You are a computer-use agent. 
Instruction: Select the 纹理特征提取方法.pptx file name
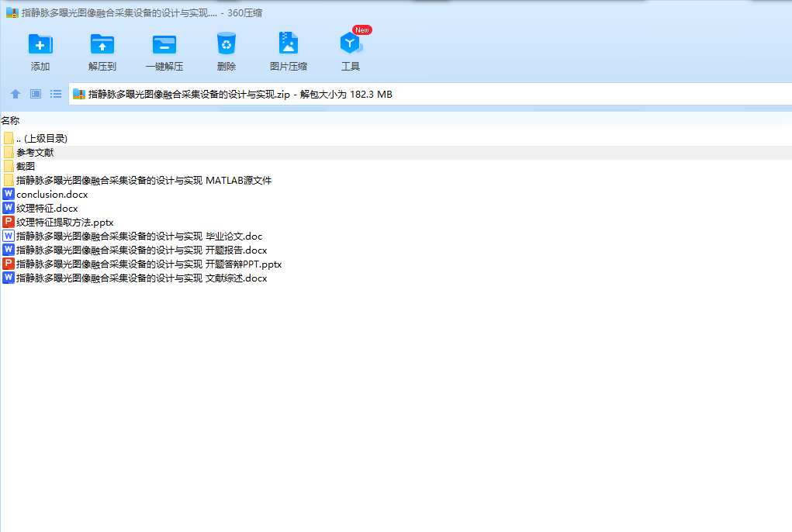[x=64, y=222]
